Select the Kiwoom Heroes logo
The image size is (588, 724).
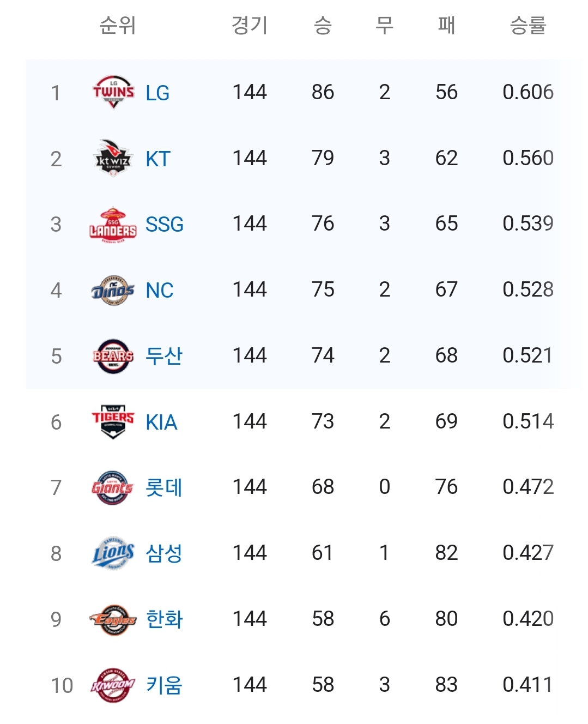click(113, 685)
